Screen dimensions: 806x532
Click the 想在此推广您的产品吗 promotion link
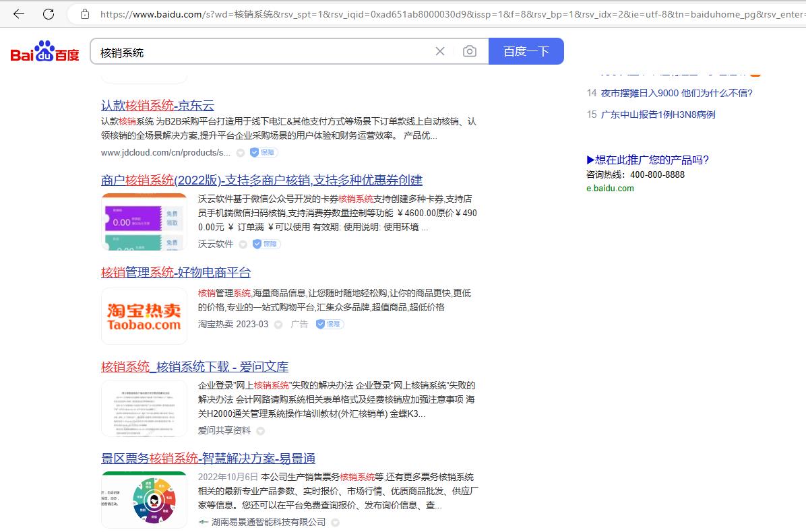(x=648, y=160)
